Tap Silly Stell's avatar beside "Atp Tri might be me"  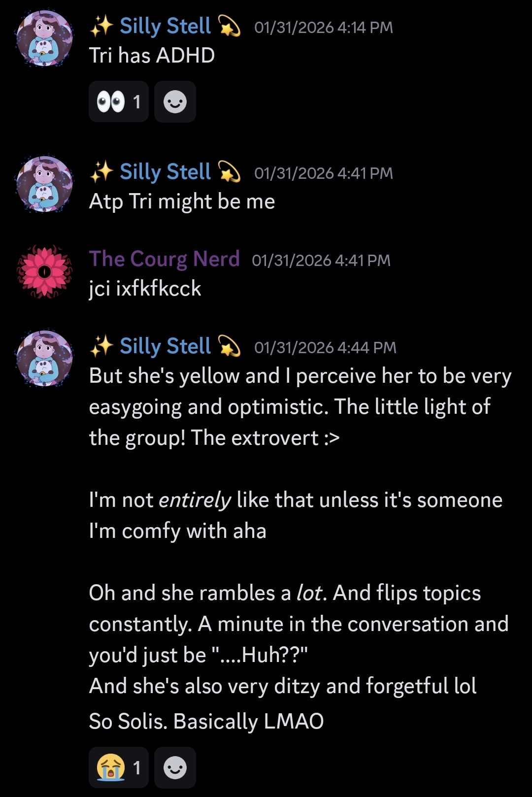pyautogui.click(x=44, y=184)
